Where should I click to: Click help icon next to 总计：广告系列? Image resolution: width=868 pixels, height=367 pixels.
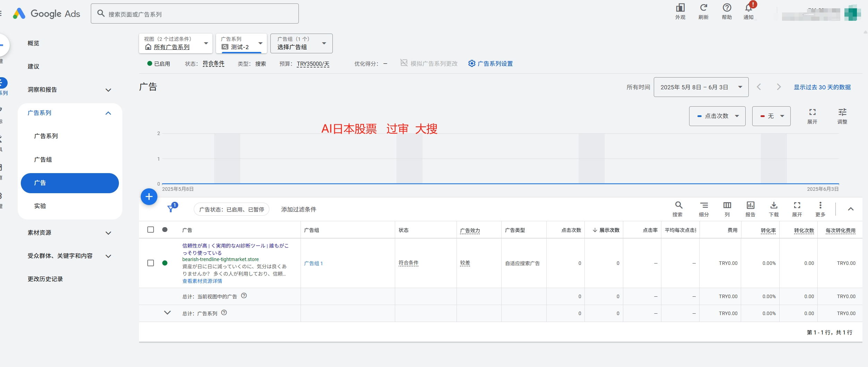point(224,313)
